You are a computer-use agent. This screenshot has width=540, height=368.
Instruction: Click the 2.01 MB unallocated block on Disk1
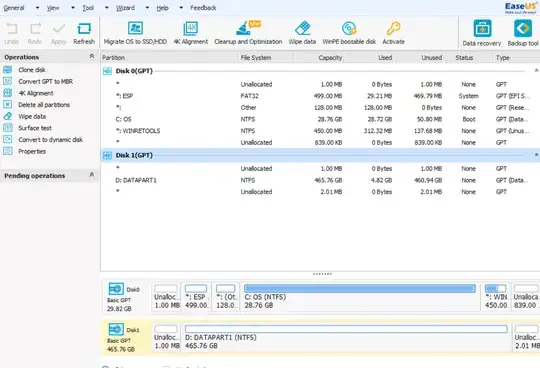pyautogui.click(x=526, y=337)
